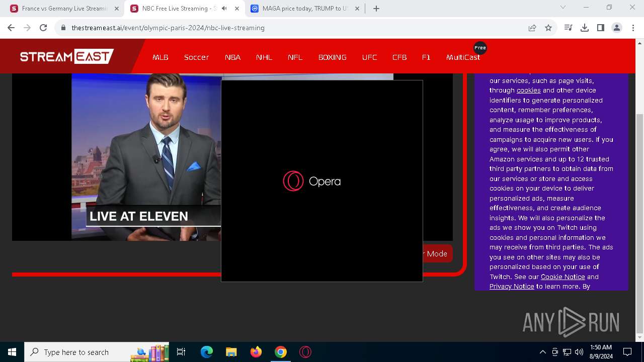This screenshot has width=644, height=362.
Task: Bookmark this page with star icon
Action: (x=548, y=28)
